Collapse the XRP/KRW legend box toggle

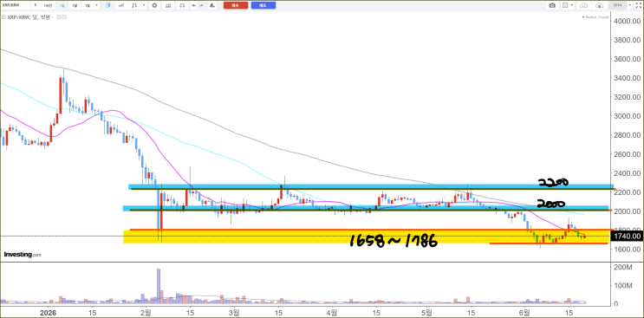pyautogui.click(x=3, y=17)
